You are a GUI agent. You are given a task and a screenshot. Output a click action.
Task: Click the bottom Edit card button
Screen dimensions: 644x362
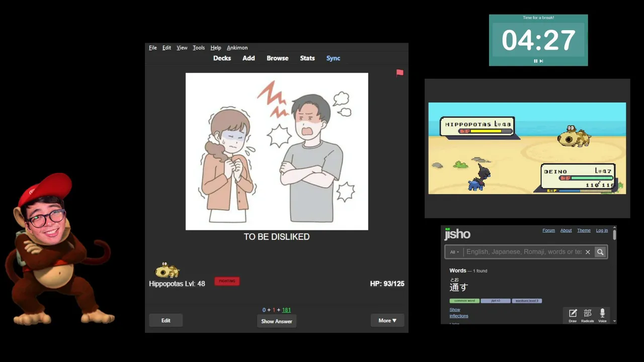(166, 320)
